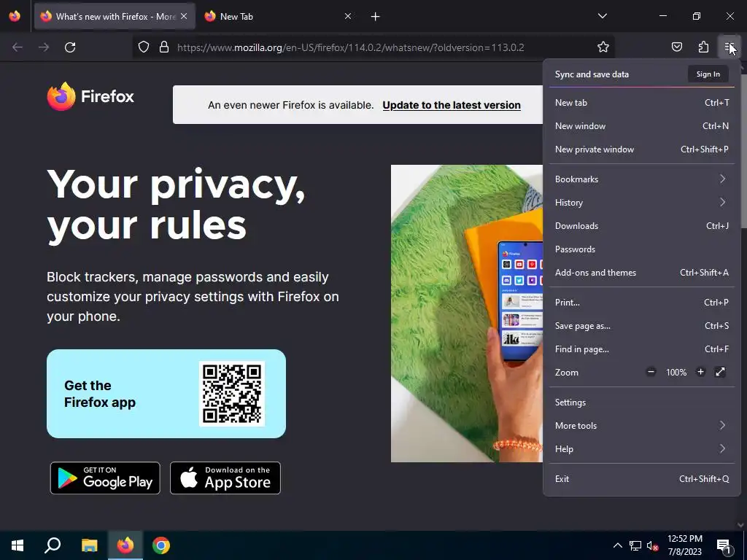Open a New private window
Viewport: 747px width, 560px height.
click(642, 149)
